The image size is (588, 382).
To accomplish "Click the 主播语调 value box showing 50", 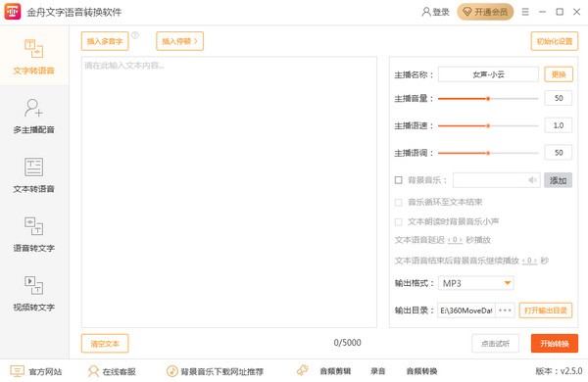I will [559, 153].
